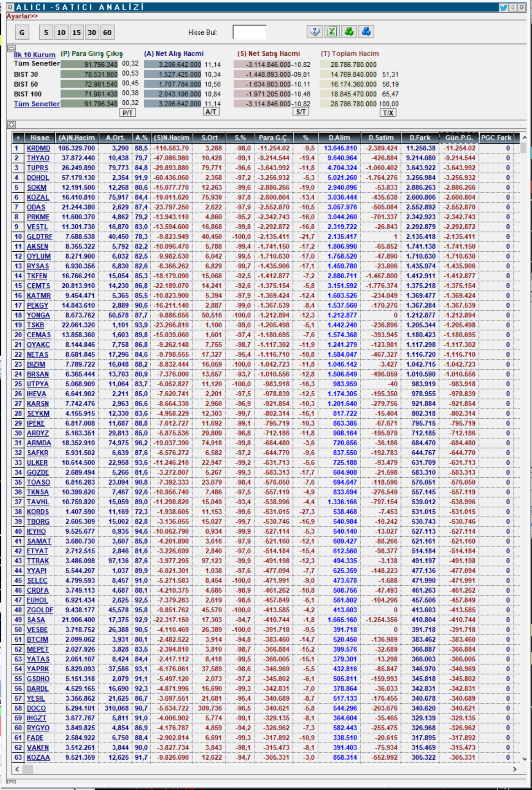Click the Twitter bird icon
Viewport: 532px width, 790px height.
click(x=503, y=7)
